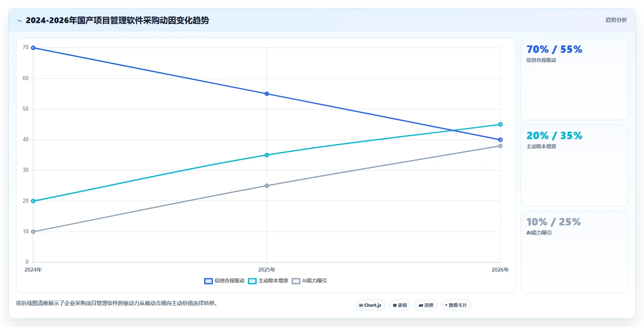Click the y-axis label 10
This screenshot has height=327, width=644.
click(x=26, y=232)
